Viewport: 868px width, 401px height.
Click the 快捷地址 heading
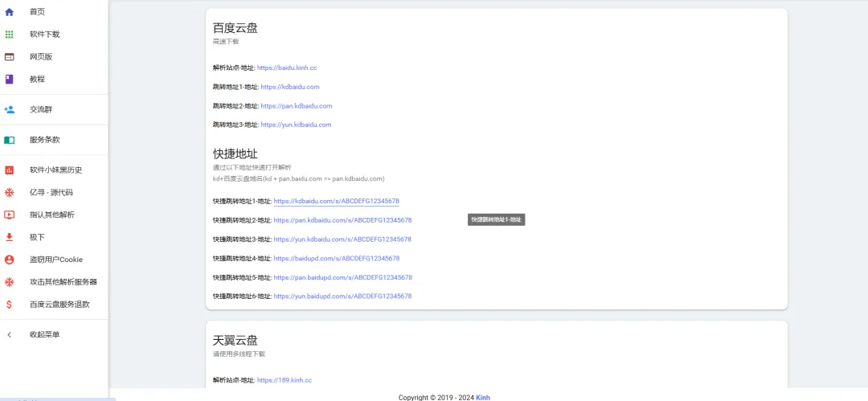pos(235,154)
